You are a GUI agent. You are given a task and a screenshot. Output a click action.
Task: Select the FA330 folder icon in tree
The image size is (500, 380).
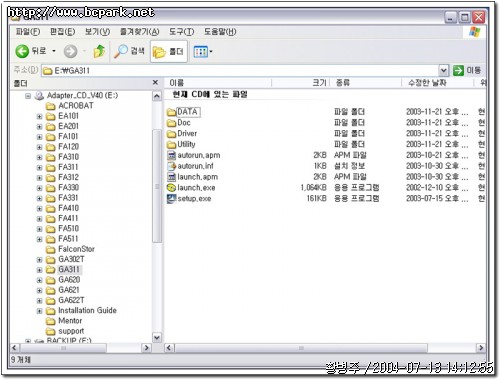point(50,188)
